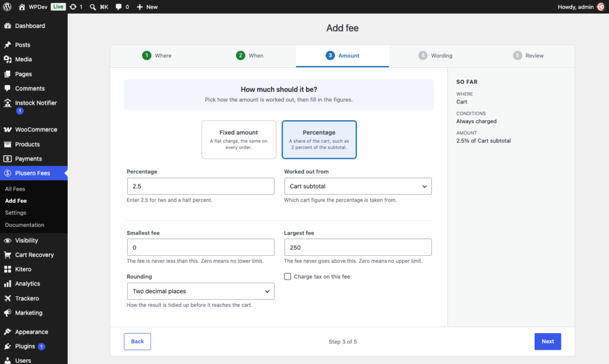This screenshot has height=364, width=609.
Task: Click the updates refresh icon
Action: [x=73, y=7]
